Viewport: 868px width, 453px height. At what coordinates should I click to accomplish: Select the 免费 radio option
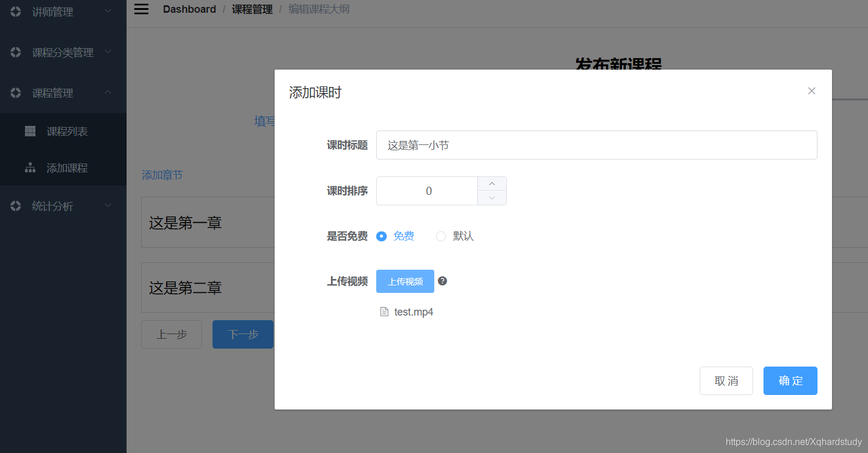pyautogui.click(x=381, y=236)
